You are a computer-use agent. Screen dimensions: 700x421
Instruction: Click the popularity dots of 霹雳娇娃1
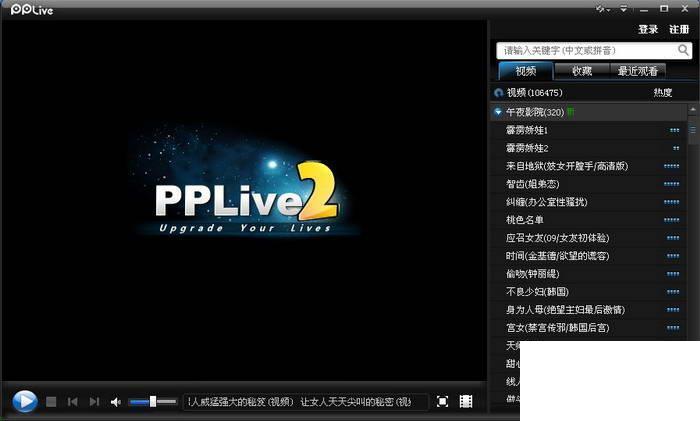(675, 130)
